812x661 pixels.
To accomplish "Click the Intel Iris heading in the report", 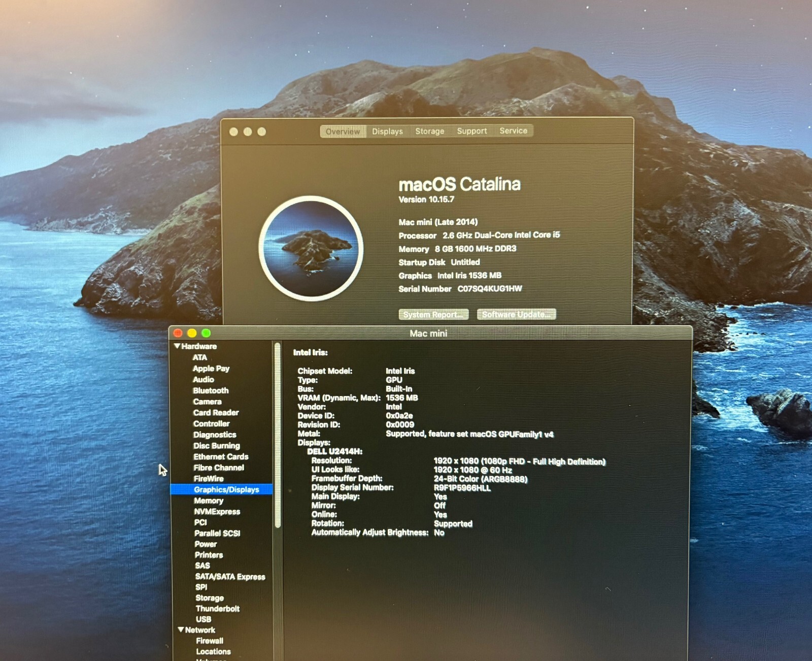I will 311,352.
